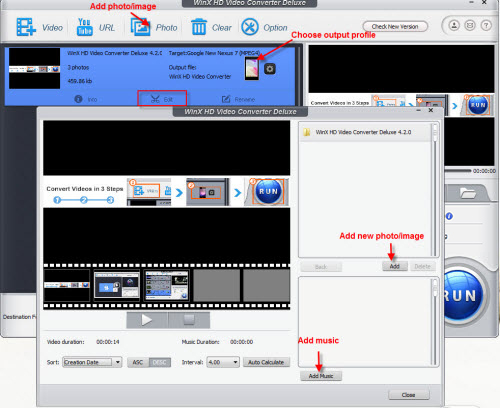The image size is (500, 408).
Task: Click the Add Music button
Action: (321, 376)
